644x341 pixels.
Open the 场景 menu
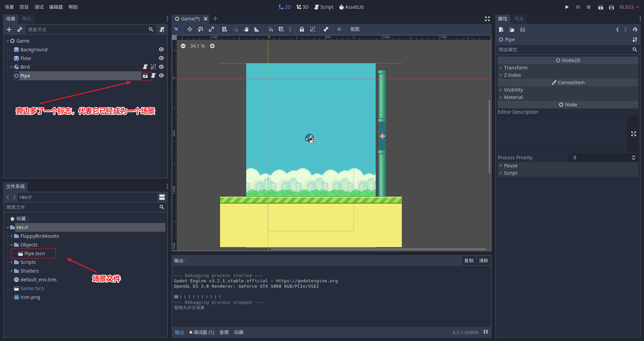pos(9,7)
